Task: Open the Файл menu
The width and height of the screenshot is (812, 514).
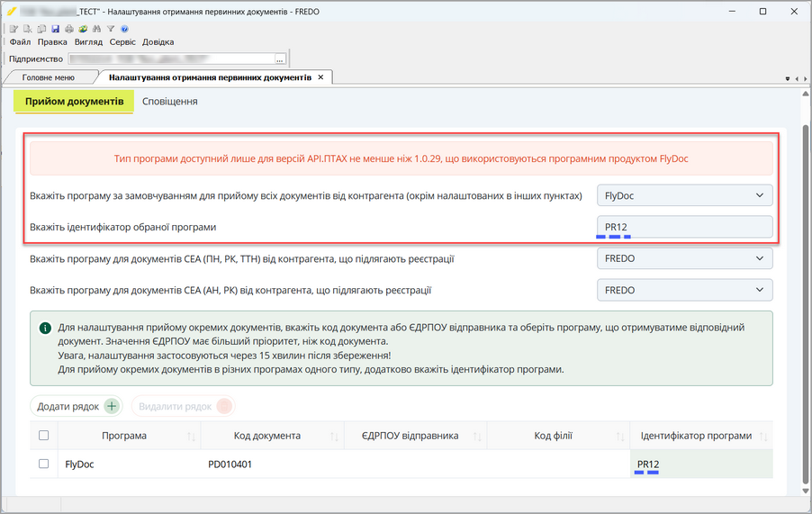Action: pos(20,42)
